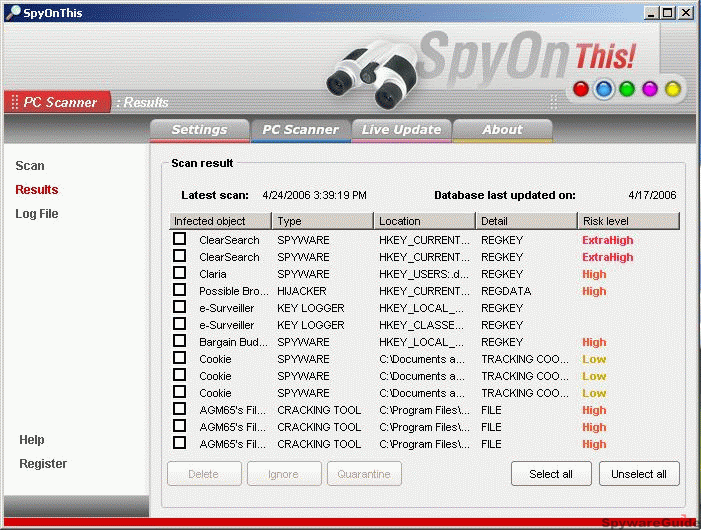This screenshot has width=701, height=530.
Task: Close the SpyOnThis window
Action: click(685, 13)
